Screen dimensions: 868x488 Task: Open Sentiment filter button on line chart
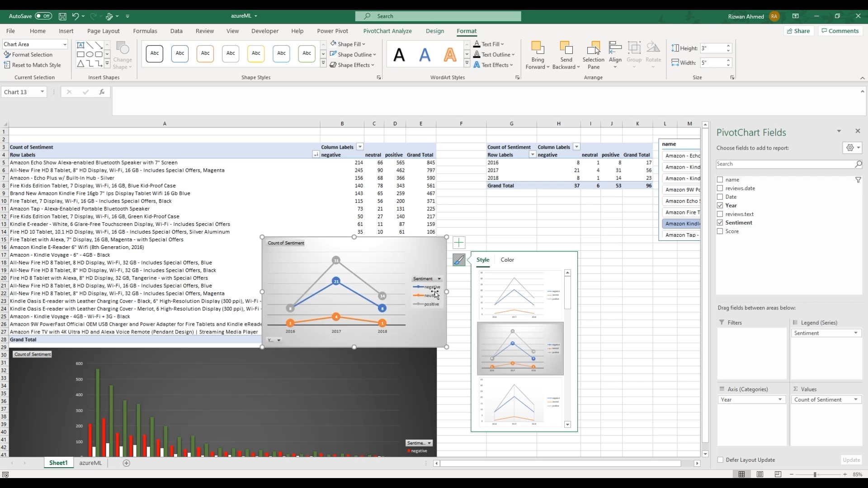click(x=427, y=279)
